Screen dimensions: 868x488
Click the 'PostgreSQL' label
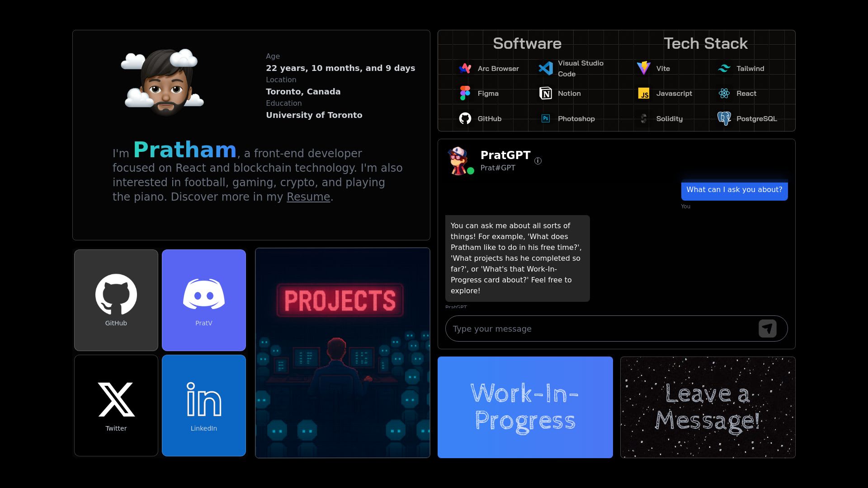[x=757, y=119]
